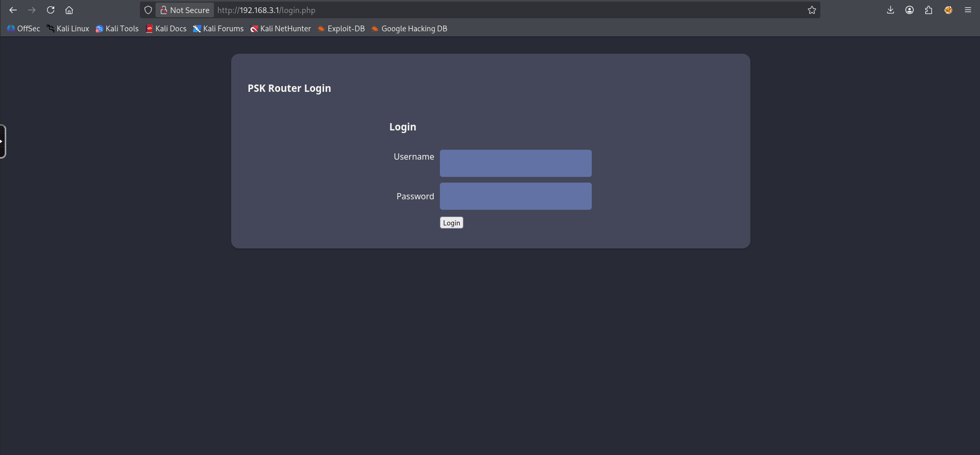
Task: Open the shield tracking protection icon
Action: [x=148, y=10]
